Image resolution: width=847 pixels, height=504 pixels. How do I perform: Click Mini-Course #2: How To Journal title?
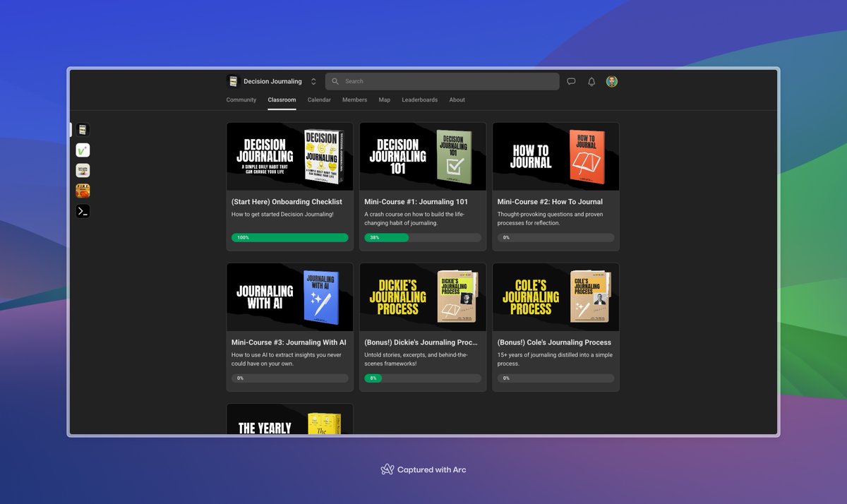pyautogui.click(x=550, y=202)
